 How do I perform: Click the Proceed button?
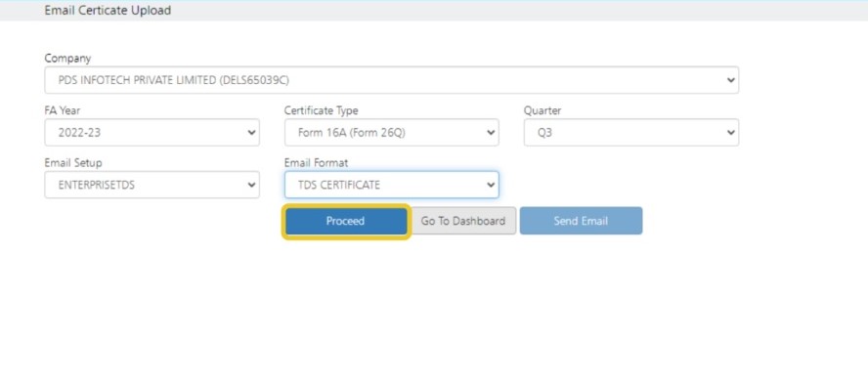346,221
